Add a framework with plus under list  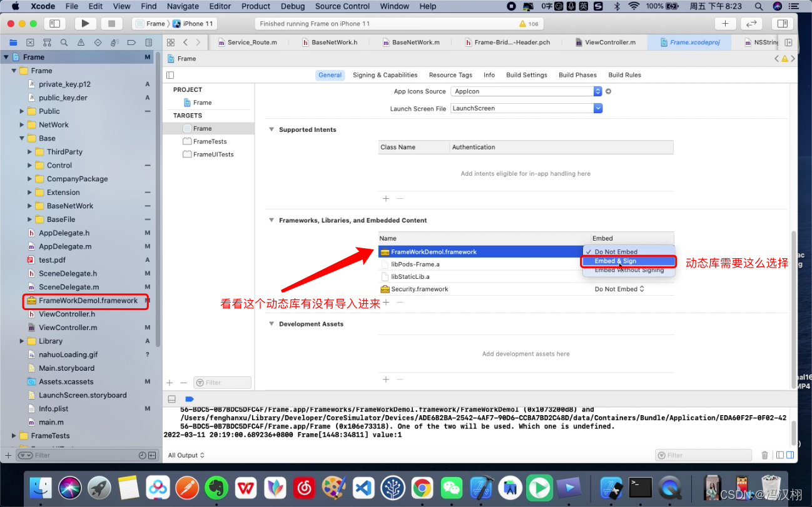386,303
